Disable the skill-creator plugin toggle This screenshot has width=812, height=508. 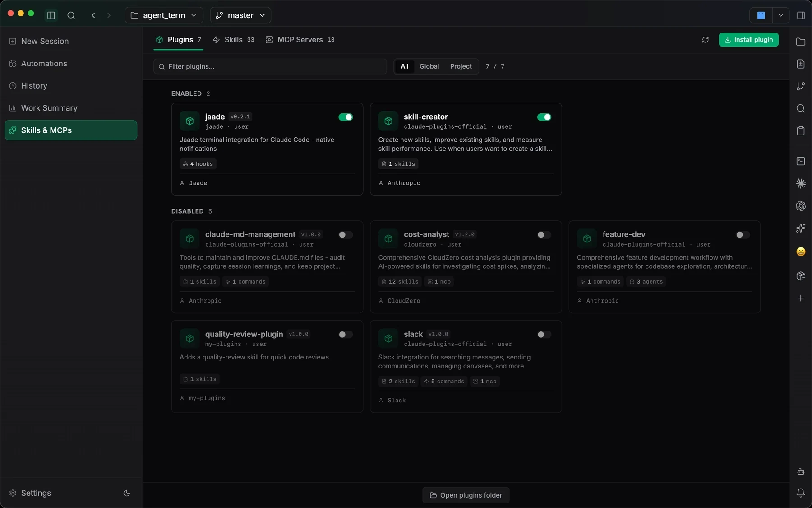[544, 117]
